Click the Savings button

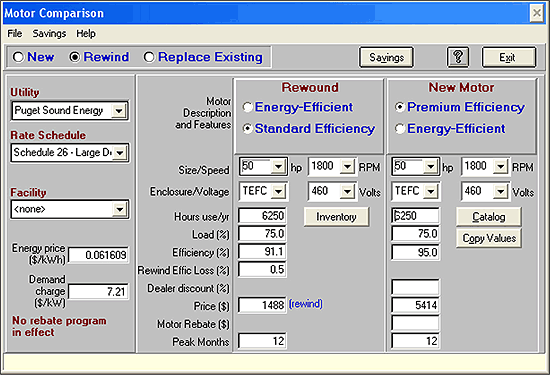pyautogui.click(x=386, y=57)
